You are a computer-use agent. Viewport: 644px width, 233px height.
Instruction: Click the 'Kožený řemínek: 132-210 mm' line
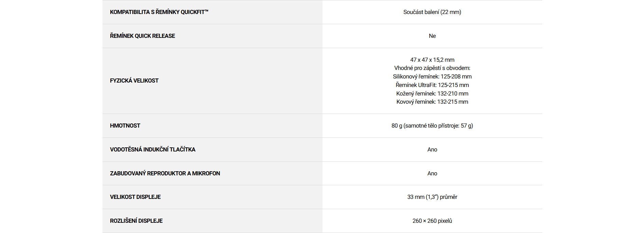tap(432, 93)
